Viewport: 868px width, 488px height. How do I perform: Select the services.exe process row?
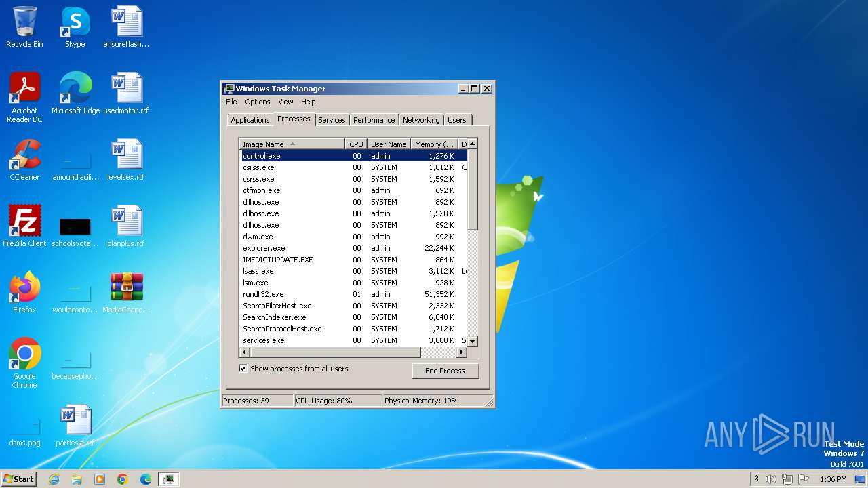[x=353, y=340]
